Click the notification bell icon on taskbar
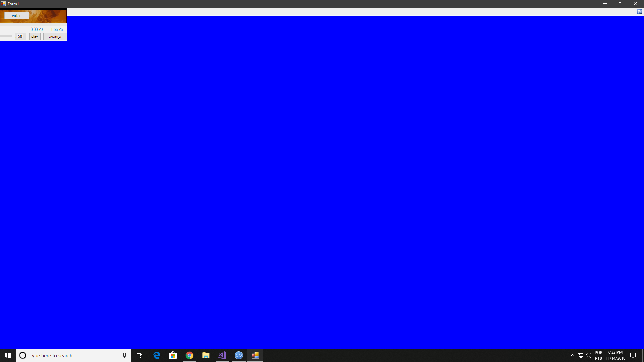The height and width of the screenshot is (362, 644). (x=633, y=355)
